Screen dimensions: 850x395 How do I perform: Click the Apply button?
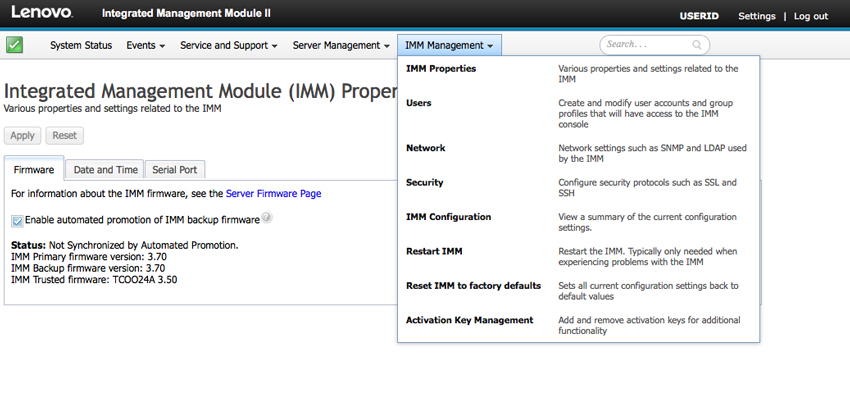pyautogui.click(x=22, y=135)
